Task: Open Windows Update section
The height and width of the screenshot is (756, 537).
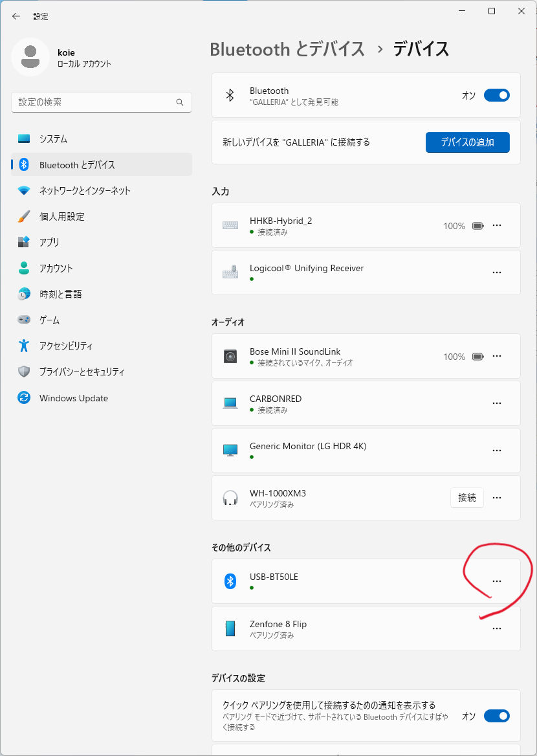Action: [x=101, y=398]
